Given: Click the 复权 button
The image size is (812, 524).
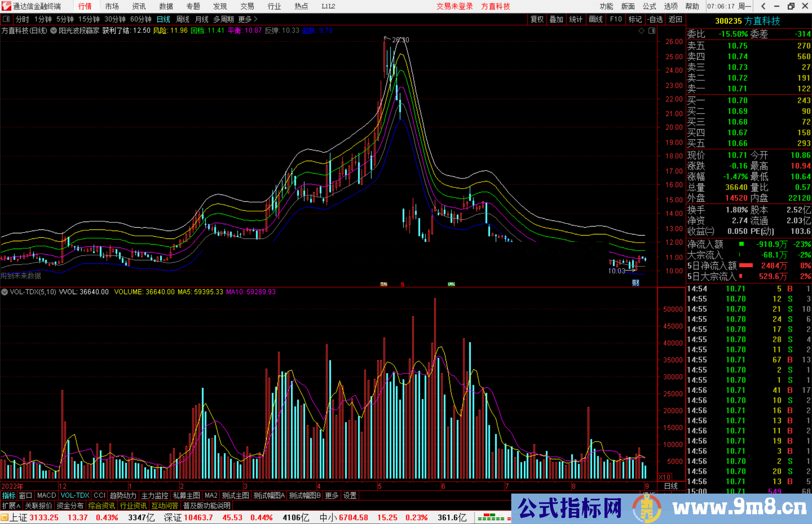Looking at the screenshot, I should (537, 19).
